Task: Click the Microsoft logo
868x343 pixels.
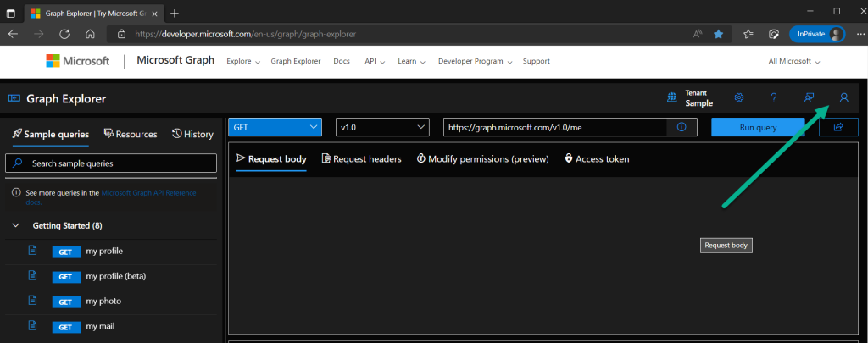Action: tap(77, 61)
